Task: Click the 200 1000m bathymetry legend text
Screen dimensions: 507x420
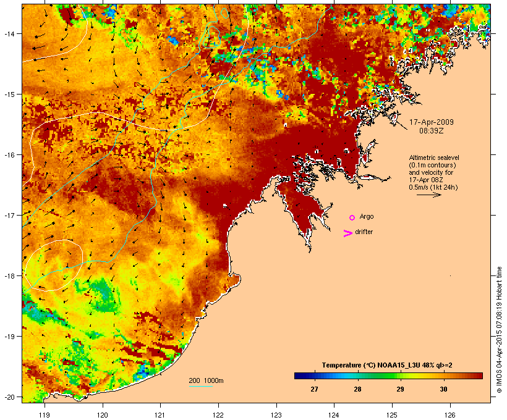Action: coord(206,380)
